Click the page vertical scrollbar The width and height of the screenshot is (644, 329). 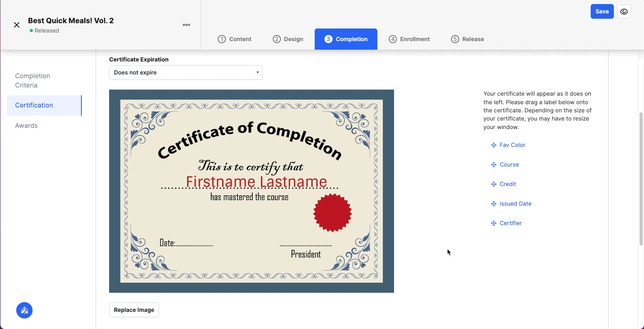coord(641,179)
